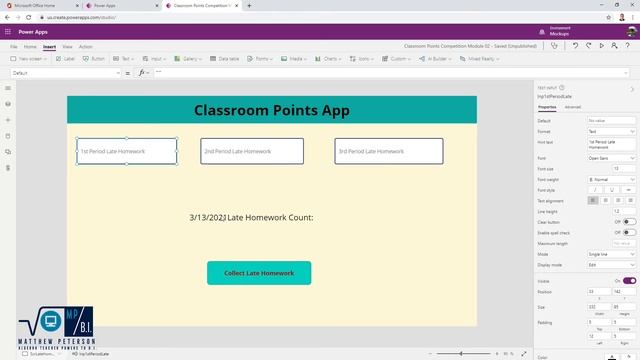Zoom in with the plus icon
Screen dimensions: 640x360
[x=497, y=353]
